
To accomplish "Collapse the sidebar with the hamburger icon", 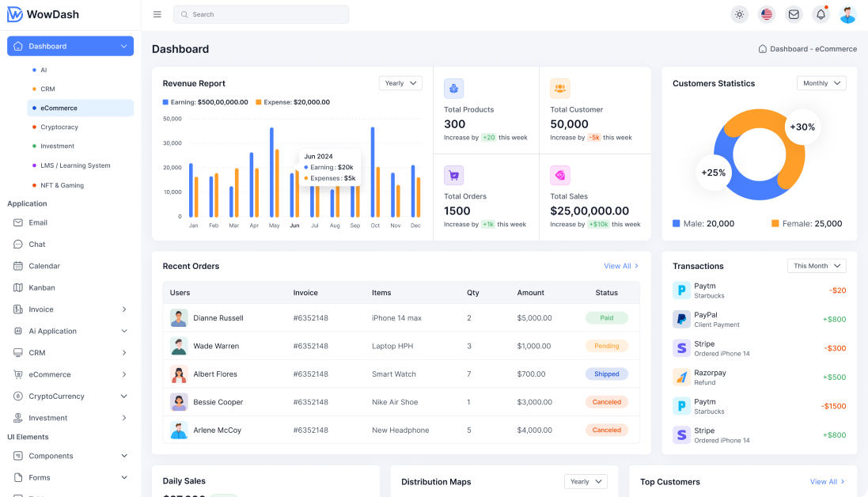I will coord(157,13).
